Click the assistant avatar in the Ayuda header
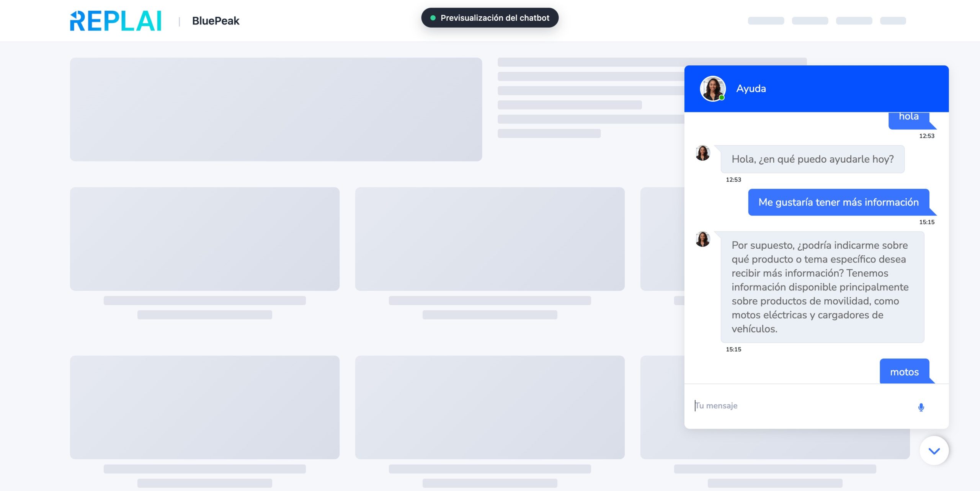 (712, 88)
